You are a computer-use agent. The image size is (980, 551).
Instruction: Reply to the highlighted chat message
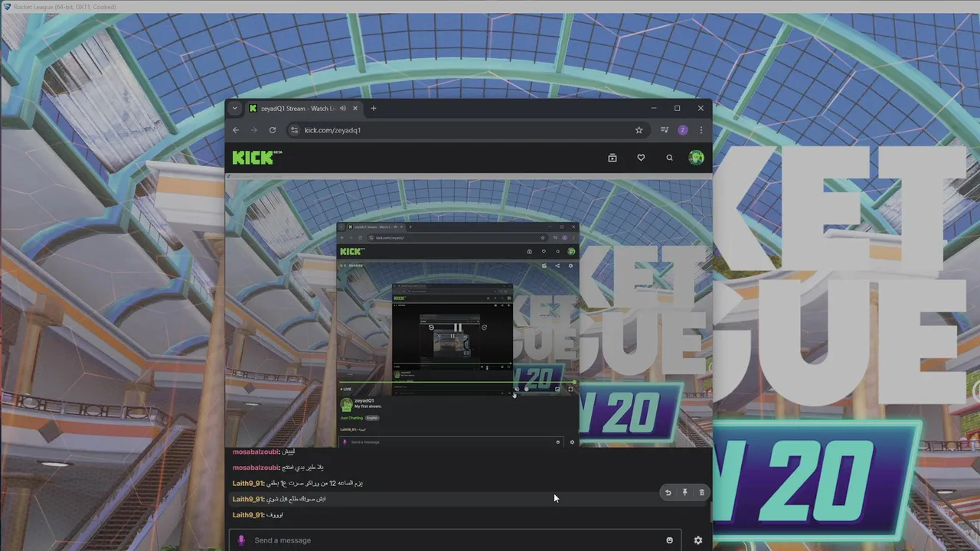point(668,493)
